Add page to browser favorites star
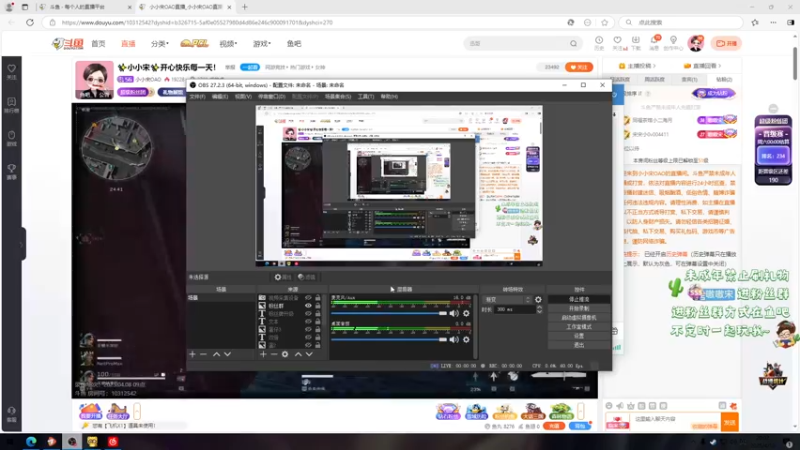Image resolution: width=800 pixels, height=450 pixels. click(x=605, y=22)
